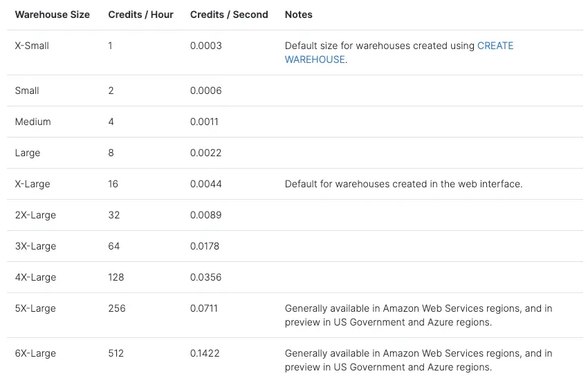This screenshot has width=588, height=385.
Task: Click the Credits / Second column header
Action: [229, 15]
